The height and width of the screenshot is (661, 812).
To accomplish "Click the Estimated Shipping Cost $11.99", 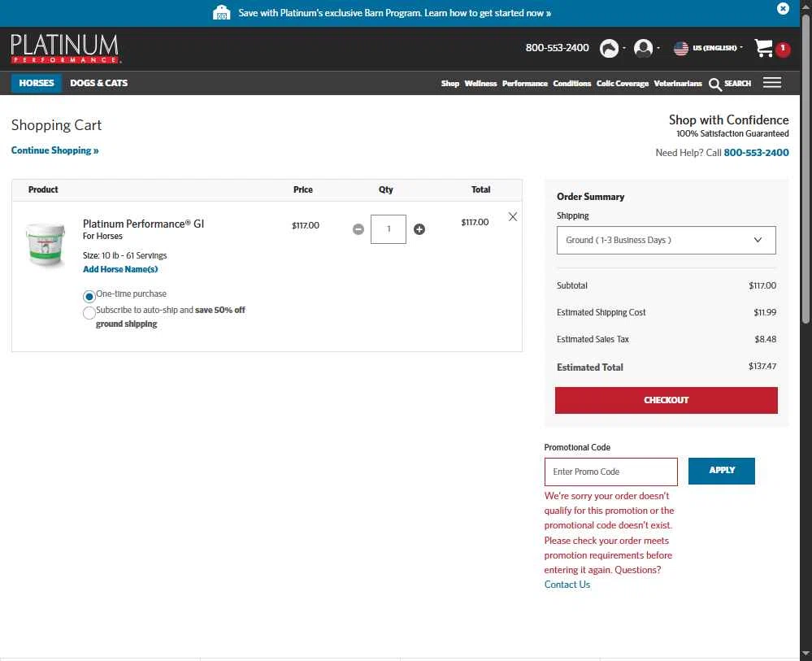I will tap(765, 312).
